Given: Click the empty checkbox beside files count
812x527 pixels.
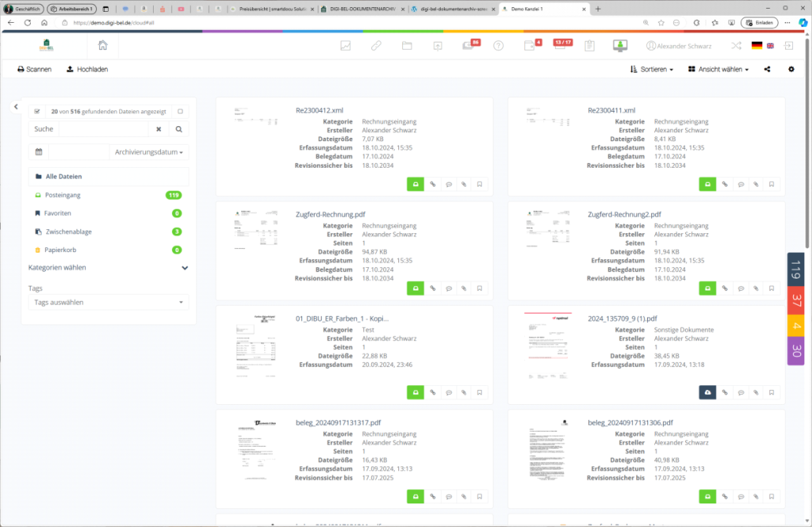Looking at the screenshot, I should pyautogui.click(x=181, y=111).
